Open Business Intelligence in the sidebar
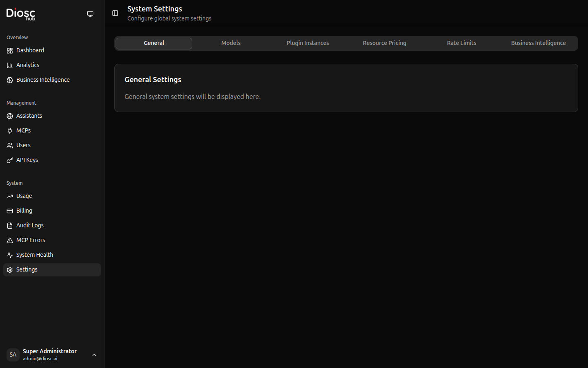This screenshot has width=588, height=368. pos(42,79)
